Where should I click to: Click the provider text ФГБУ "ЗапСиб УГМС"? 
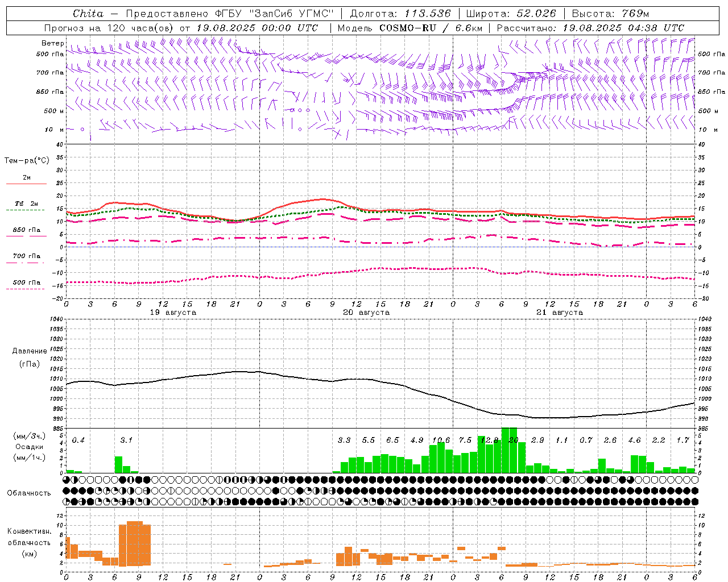point(275,14)
